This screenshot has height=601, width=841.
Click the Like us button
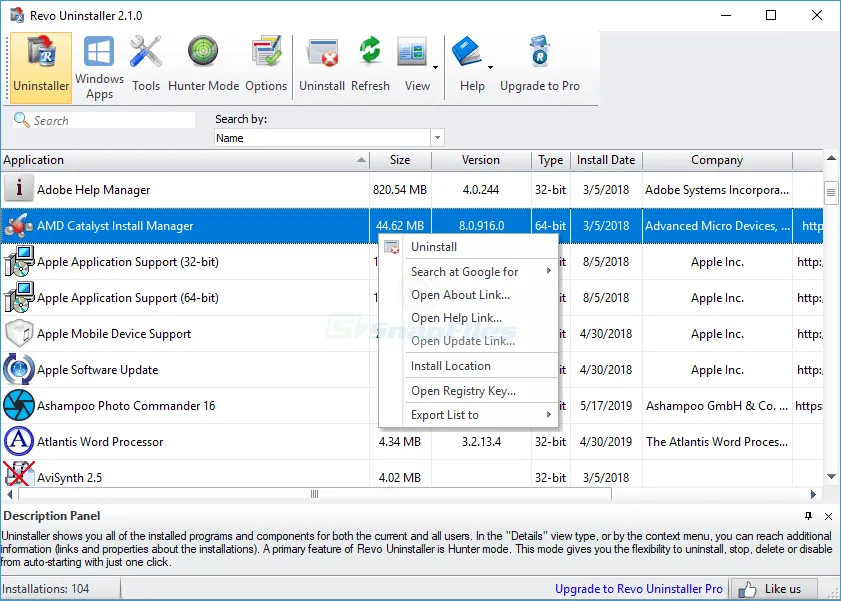[x=774, y=589]
